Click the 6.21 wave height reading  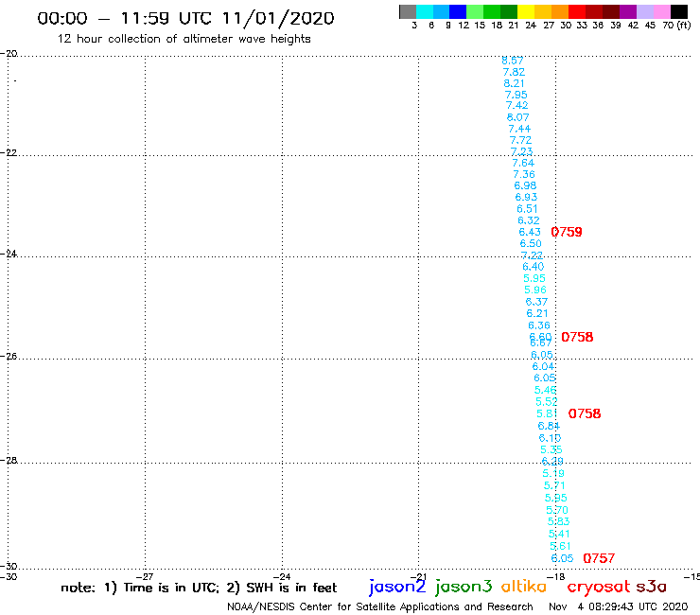click(537, 313)
